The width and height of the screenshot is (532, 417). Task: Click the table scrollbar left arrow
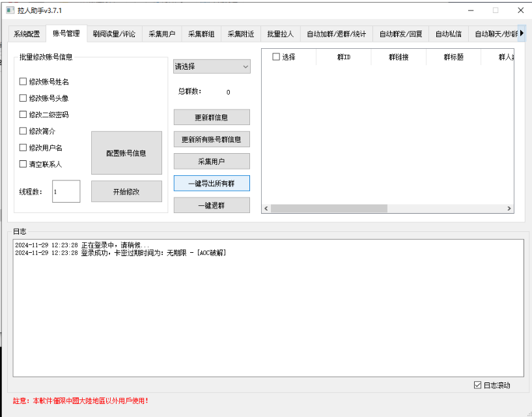(266, 208)
